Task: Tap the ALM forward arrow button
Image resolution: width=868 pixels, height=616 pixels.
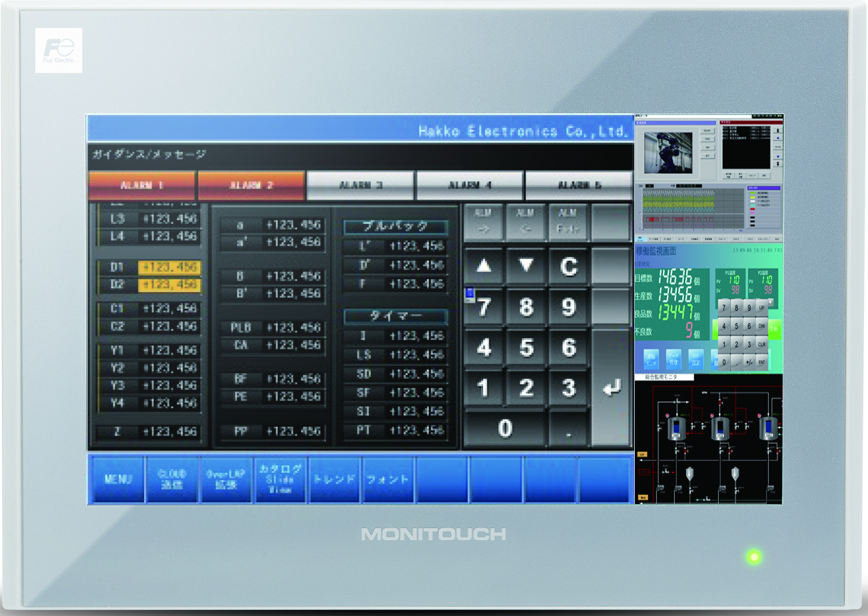Action: (483, 221)
